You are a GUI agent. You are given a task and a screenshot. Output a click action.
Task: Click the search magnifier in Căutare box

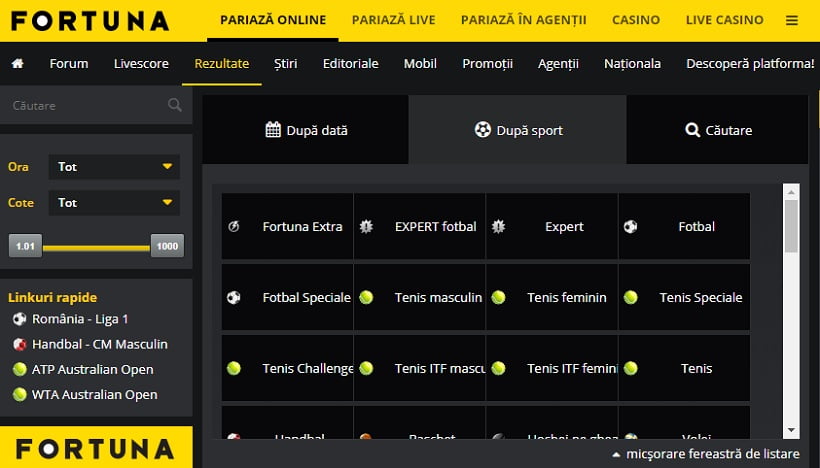point(175,105)
